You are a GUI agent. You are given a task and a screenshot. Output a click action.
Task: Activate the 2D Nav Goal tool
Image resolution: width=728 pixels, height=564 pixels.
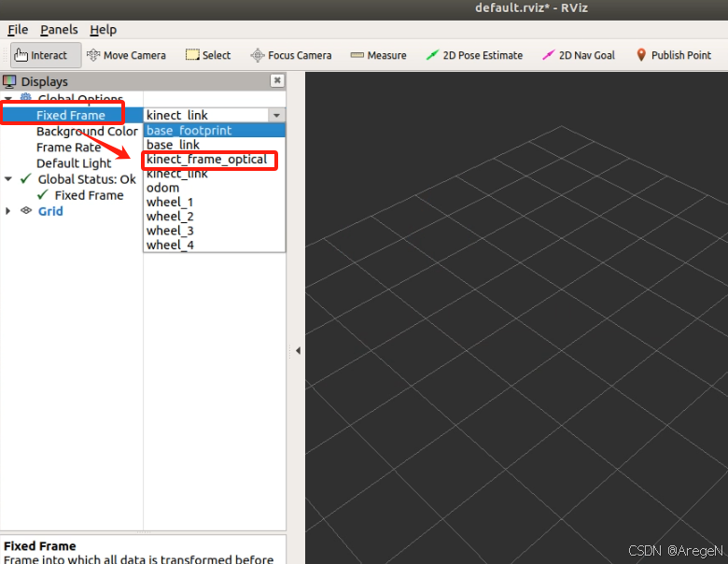(x=579, y=55)
